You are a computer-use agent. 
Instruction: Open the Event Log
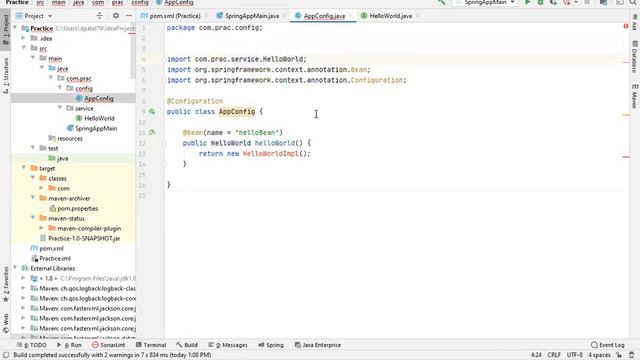[x=607, y=345]
